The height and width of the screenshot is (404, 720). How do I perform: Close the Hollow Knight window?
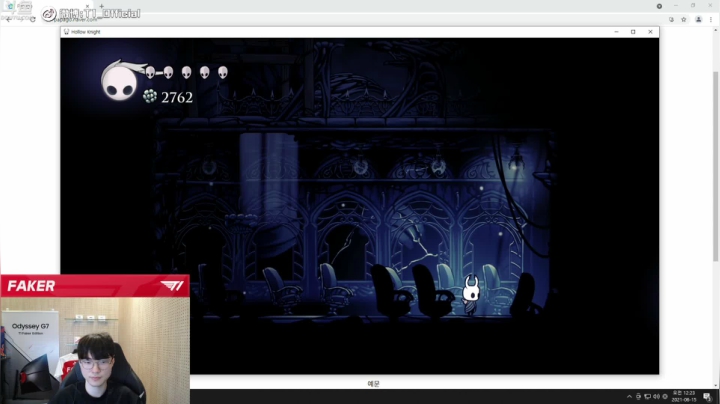(x=650, y=32)
